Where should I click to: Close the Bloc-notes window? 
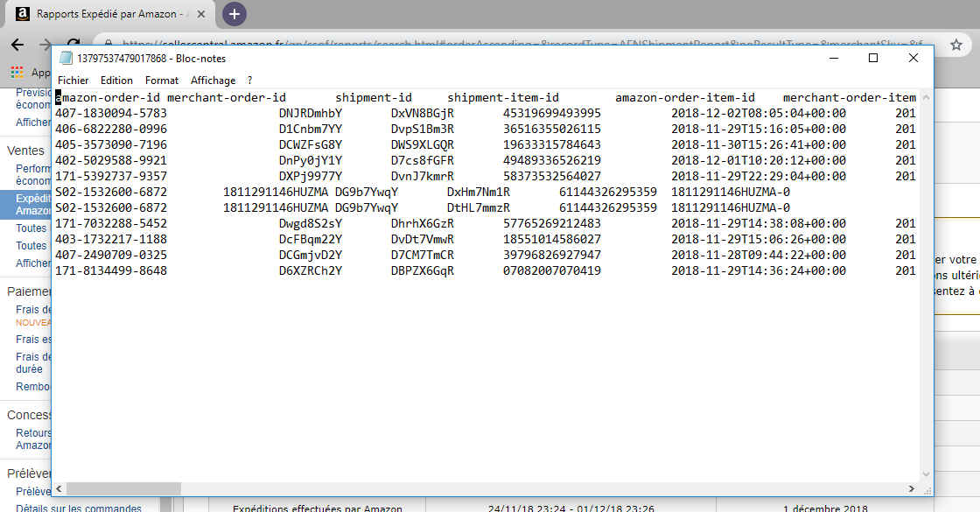click(x=913, y=58)
